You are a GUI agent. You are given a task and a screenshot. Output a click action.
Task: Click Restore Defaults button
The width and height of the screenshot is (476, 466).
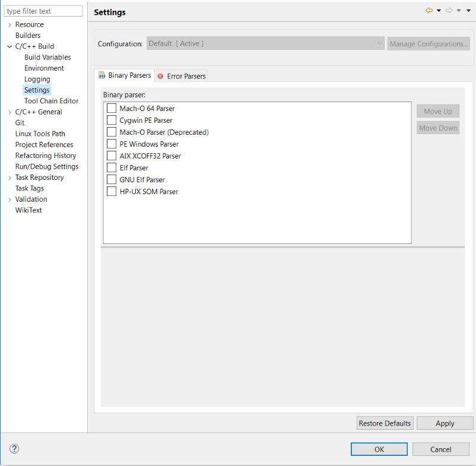[x=385, y=423]
